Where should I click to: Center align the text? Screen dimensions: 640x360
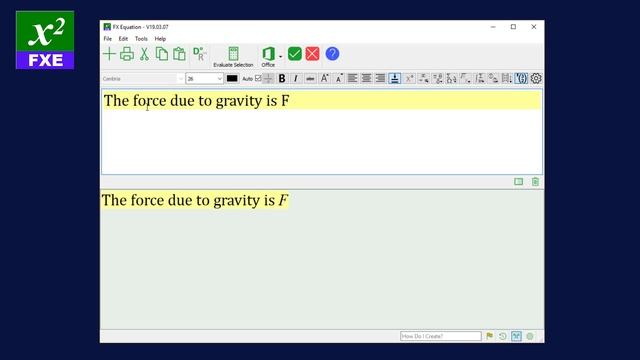click(x=367, y=78)
